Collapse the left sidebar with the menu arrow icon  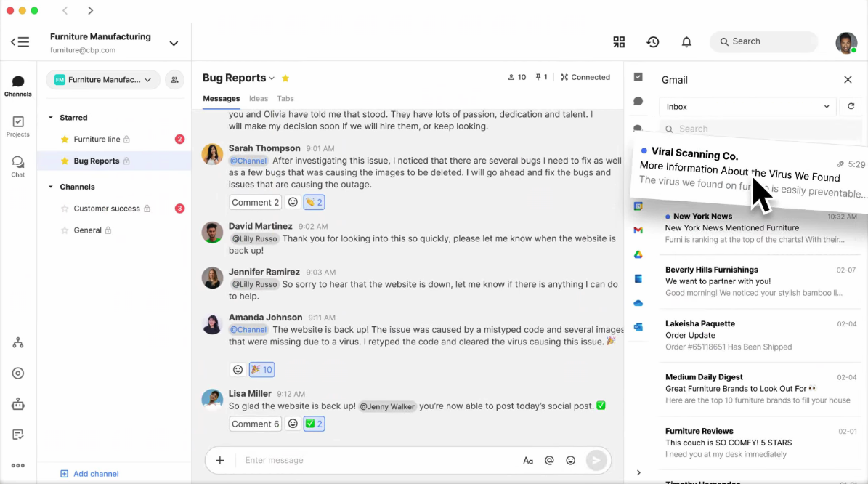click(x=20, y=42)
